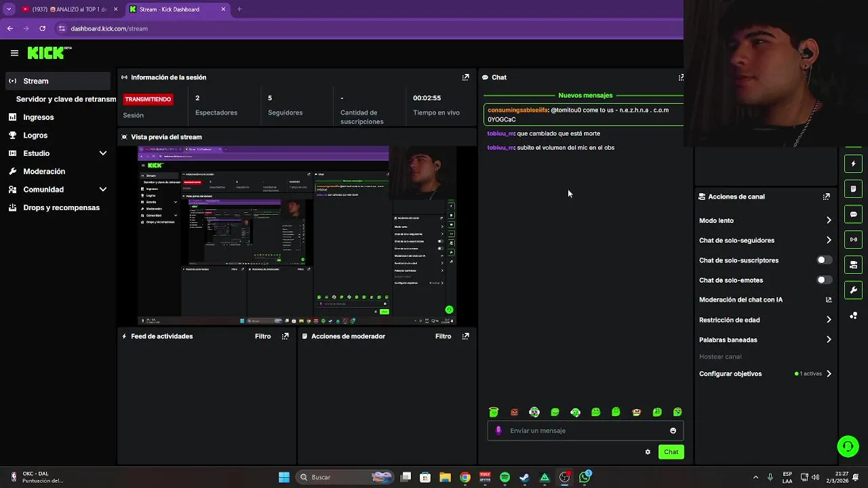This screenshot has width=868, height=488.
Task: Open Google Chrome from the taskbar
Action: click(465, 477)
